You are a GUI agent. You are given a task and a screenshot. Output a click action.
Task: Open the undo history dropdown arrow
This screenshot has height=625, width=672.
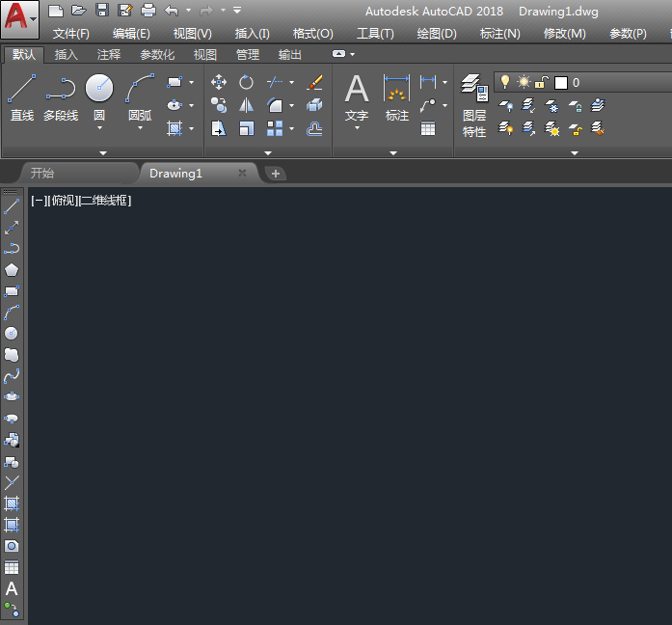(189, 10)
